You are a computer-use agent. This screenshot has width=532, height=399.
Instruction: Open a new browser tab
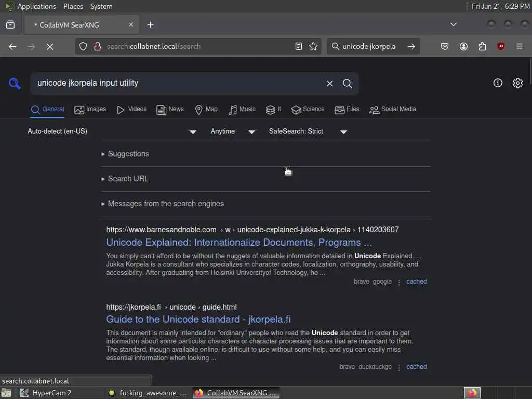coord(150,25)
